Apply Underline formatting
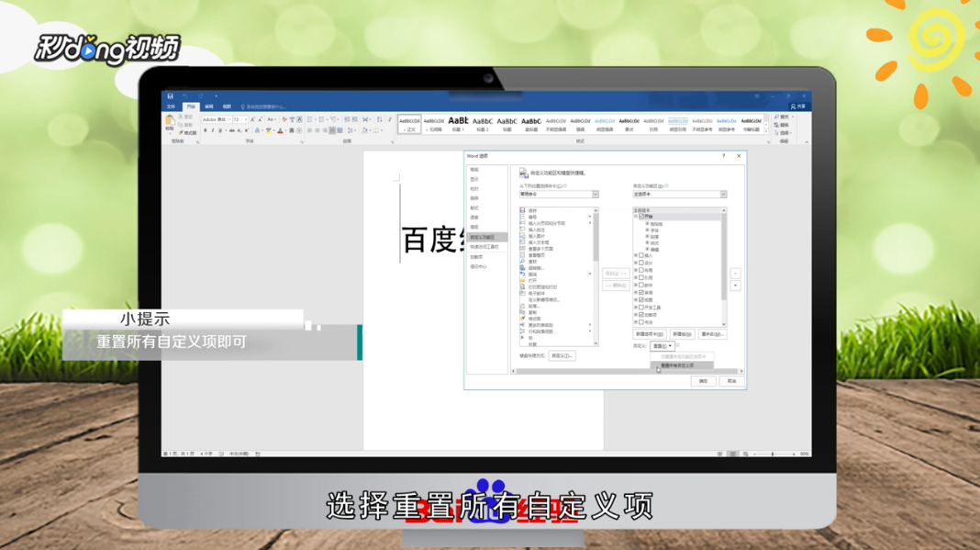The width and height of the screenshot is (980, 550). 220,130
